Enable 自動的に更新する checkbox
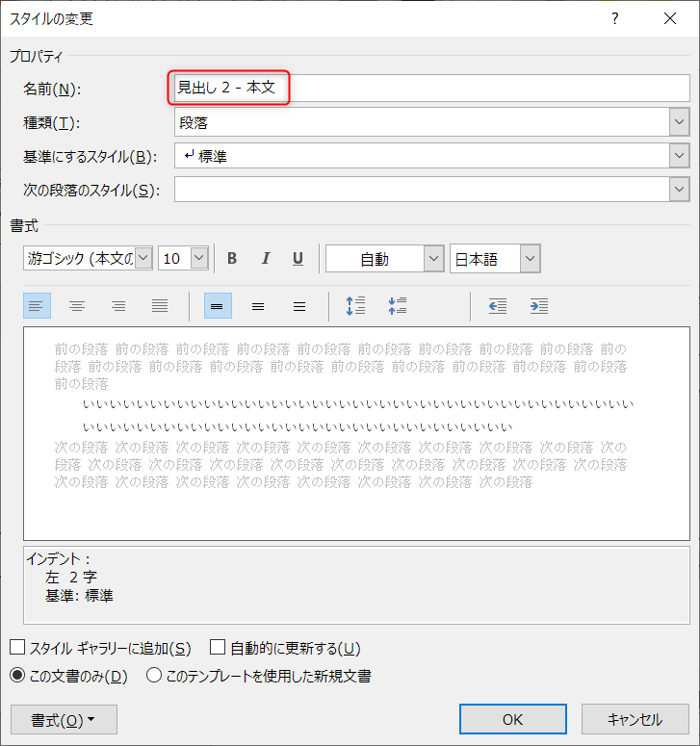Viewport: 700px width, 746px height. (x=218, y=649)
